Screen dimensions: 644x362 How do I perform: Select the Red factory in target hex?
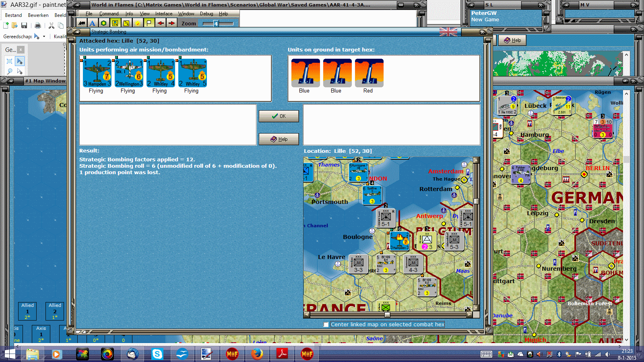coord(369,73)
